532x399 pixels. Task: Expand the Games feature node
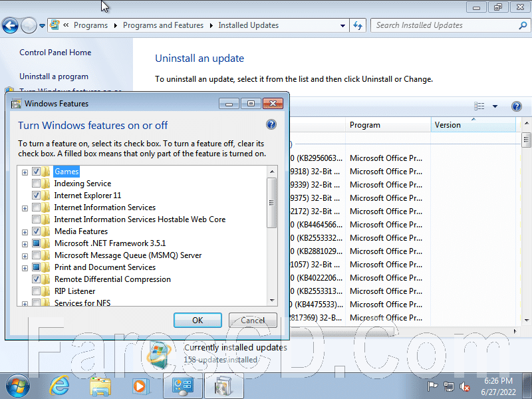click(25, 173)
